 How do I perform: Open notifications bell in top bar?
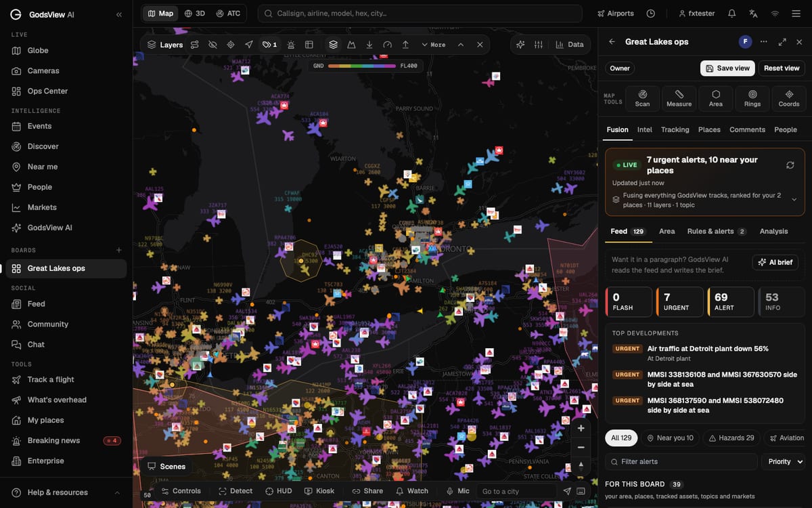click(x=731, y=14)
